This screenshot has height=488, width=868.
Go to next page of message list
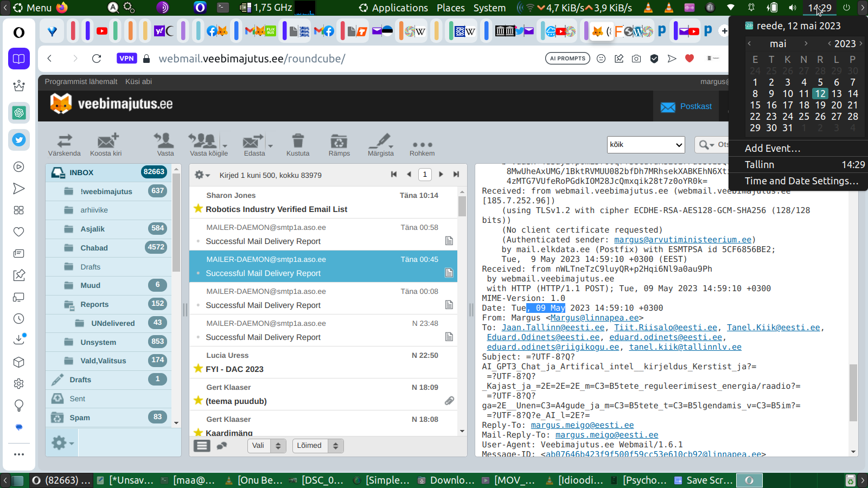tap(441, 174)
